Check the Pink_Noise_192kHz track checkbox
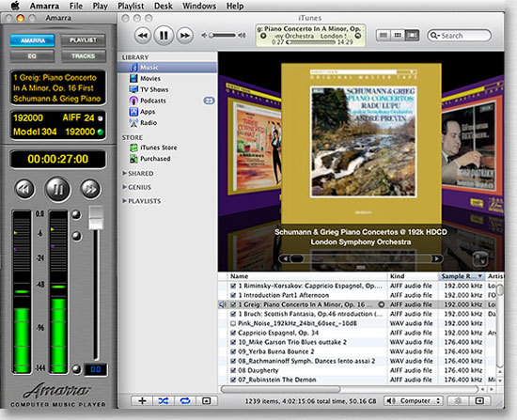Screen dimensions: 517x420 (233, 323)
